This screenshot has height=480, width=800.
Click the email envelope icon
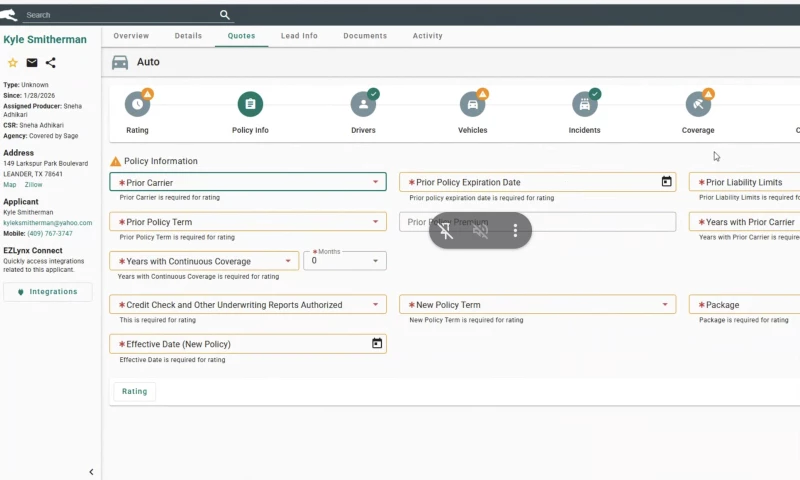click(x=32, y=63)
